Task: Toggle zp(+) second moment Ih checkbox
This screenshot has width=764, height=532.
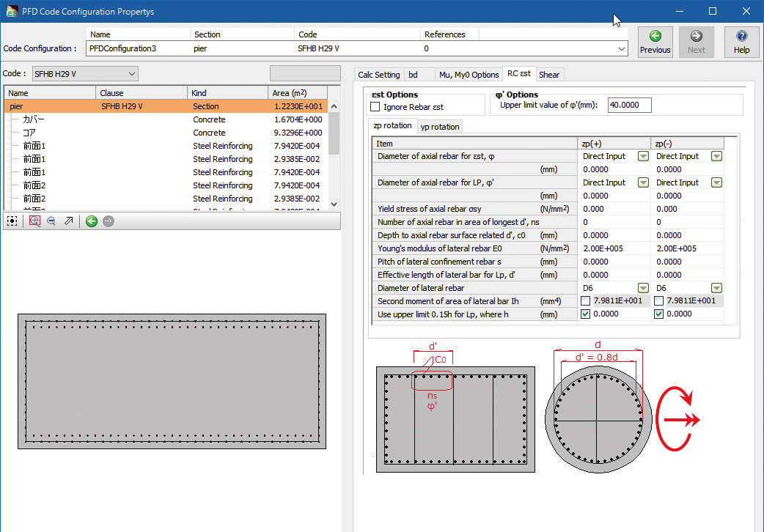Action: [586, 301]
